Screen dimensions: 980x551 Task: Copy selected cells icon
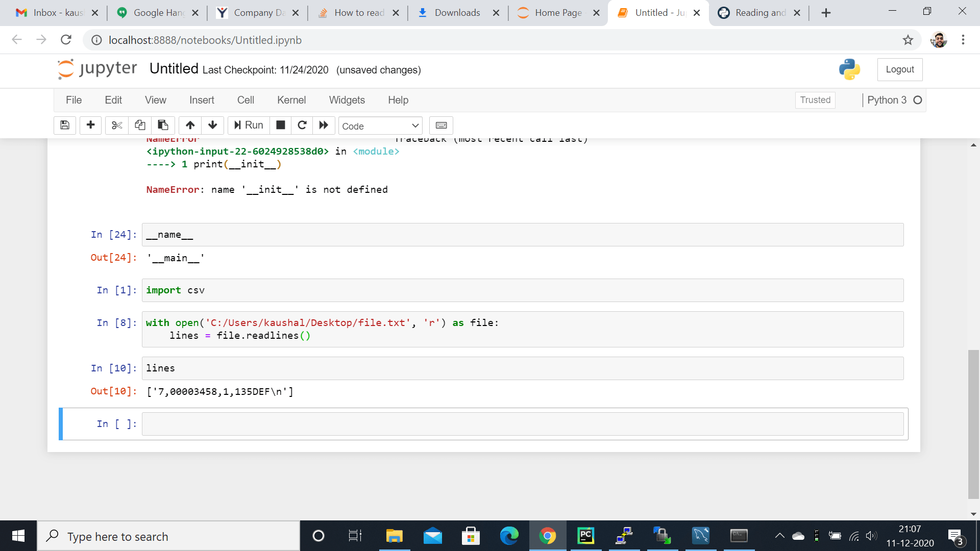click(x=140, y=126)
